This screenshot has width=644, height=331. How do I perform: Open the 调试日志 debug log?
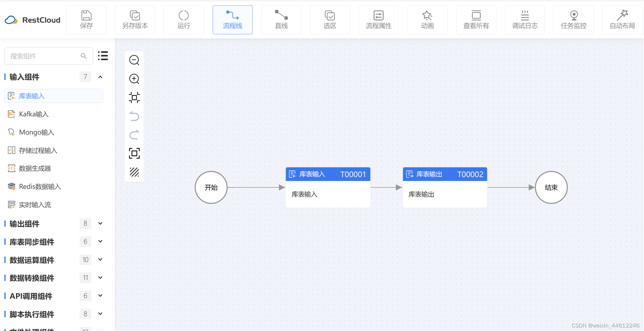(x=525, y=20)
